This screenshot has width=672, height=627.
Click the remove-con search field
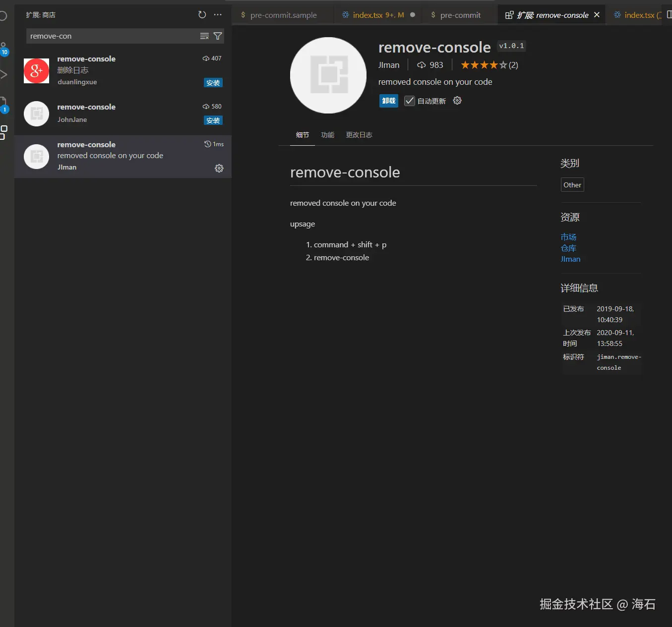[x=113, y=36]
